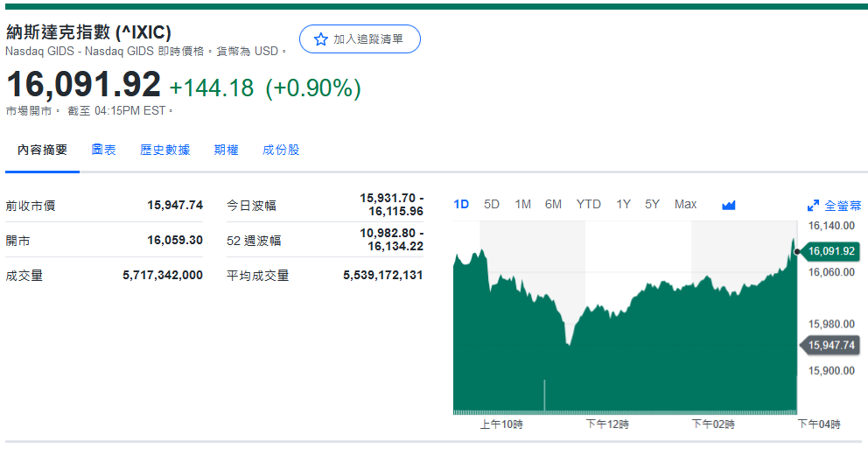Switch to the 圖表 tab

(103, 150)
